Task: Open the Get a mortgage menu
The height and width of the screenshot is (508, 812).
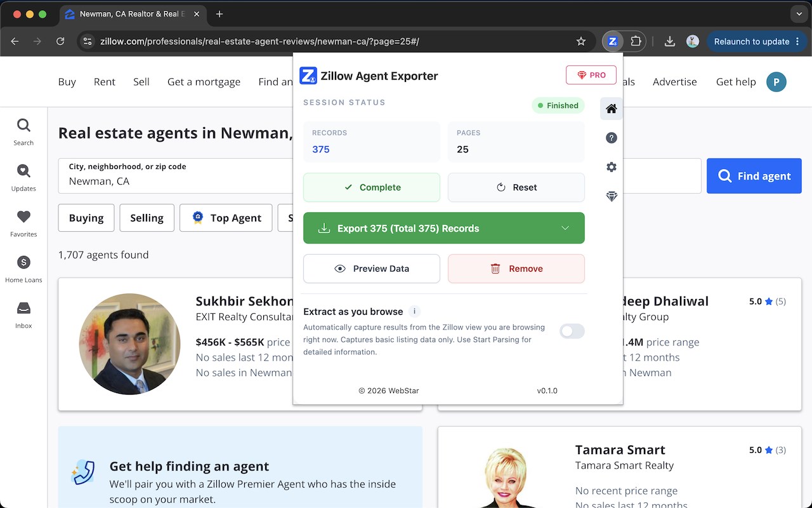Action: (x=204, y=82)
